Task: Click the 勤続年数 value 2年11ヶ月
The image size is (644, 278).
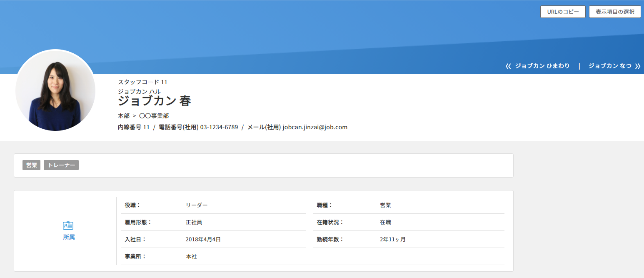Action: click(x=392, y=239)
